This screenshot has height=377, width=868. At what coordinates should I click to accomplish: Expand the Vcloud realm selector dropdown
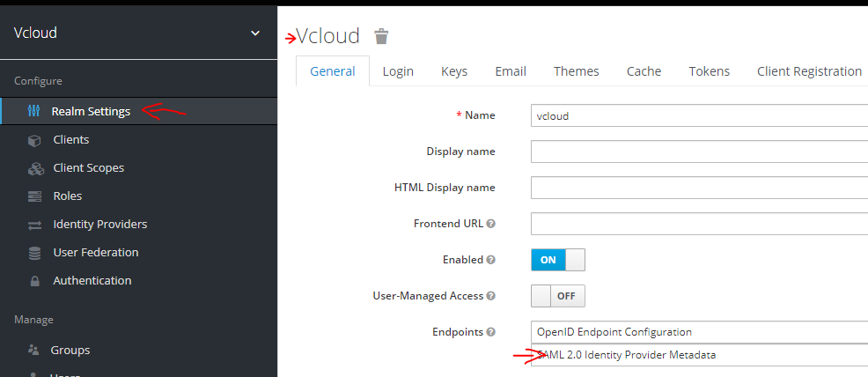(255, 33)
